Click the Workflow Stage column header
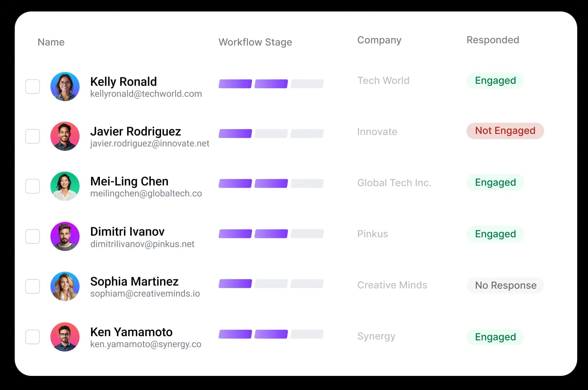 click(255, 42)
